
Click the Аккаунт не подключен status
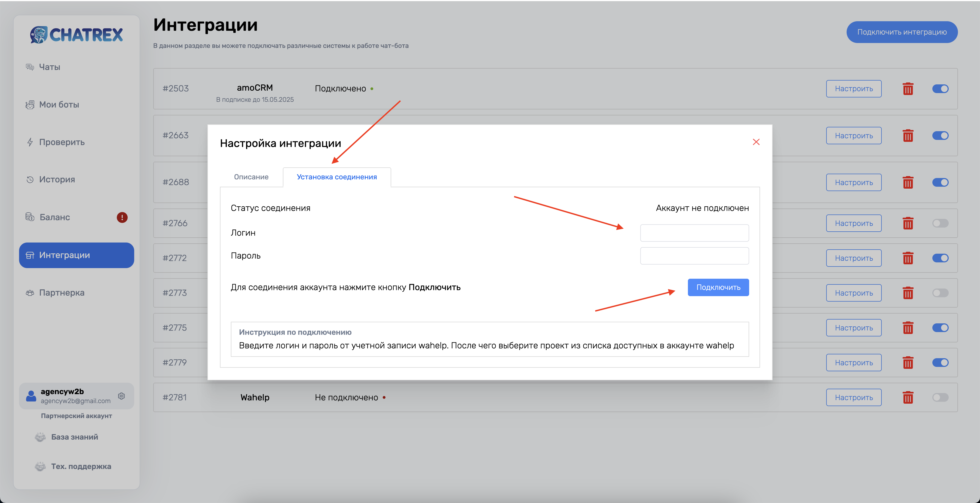tap(702, 208)
